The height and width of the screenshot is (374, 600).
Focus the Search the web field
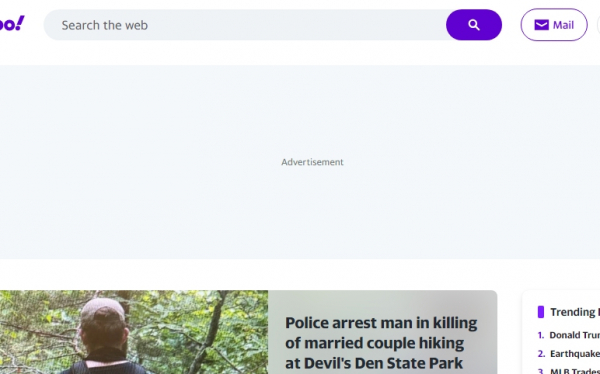tap(245, 25)
